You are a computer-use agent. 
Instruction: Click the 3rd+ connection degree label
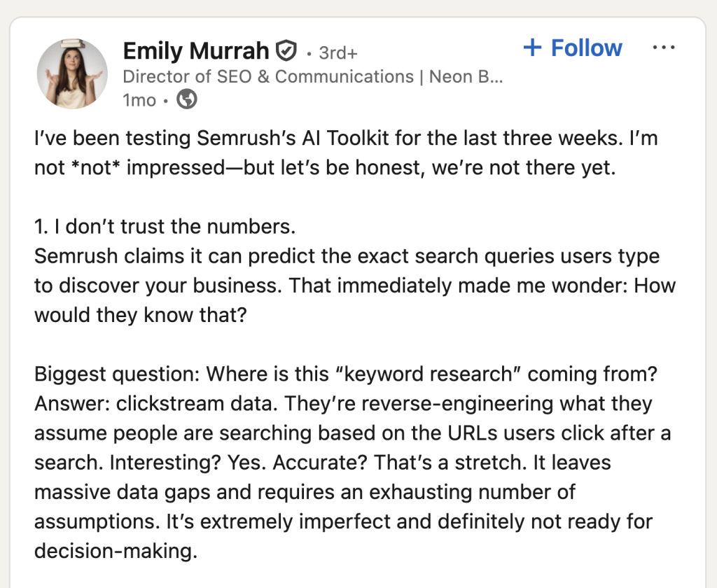339,52
